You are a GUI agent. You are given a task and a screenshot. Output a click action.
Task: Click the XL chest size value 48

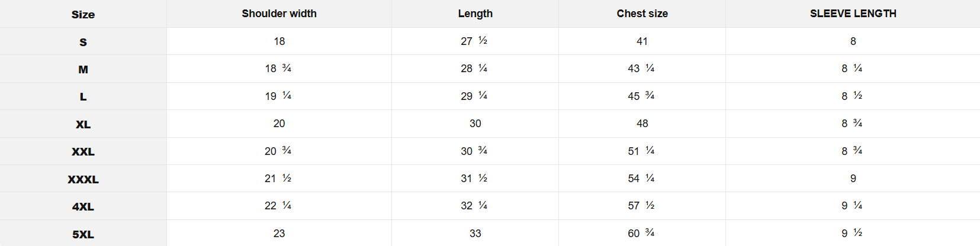(642, 124)
